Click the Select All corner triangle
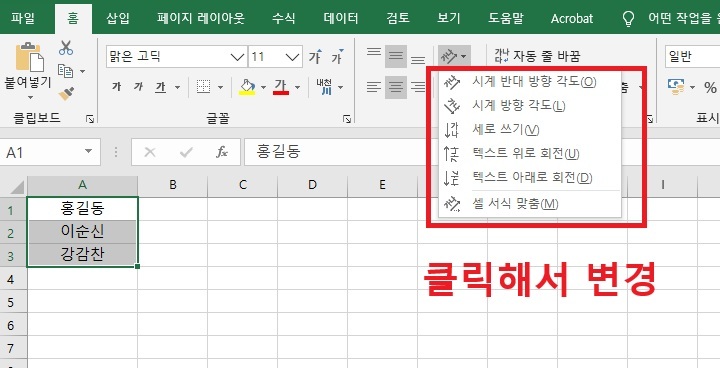The width and height of the screenshot is (720, 368). point(16,187)
